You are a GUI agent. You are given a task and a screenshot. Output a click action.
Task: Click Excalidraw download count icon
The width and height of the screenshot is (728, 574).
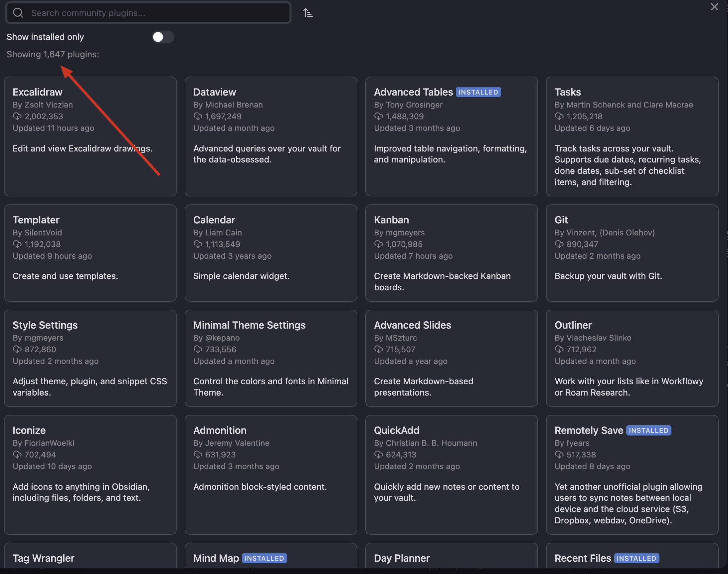coord(17,116)
